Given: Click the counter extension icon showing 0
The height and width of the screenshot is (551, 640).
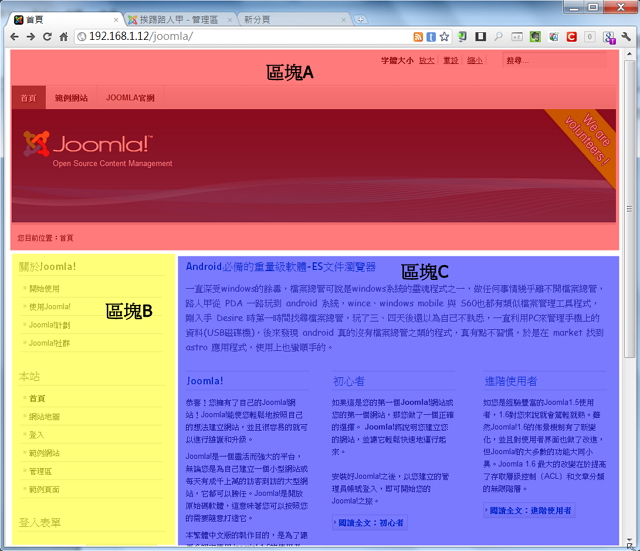Looking at the screenshot, I should (589, 37).
